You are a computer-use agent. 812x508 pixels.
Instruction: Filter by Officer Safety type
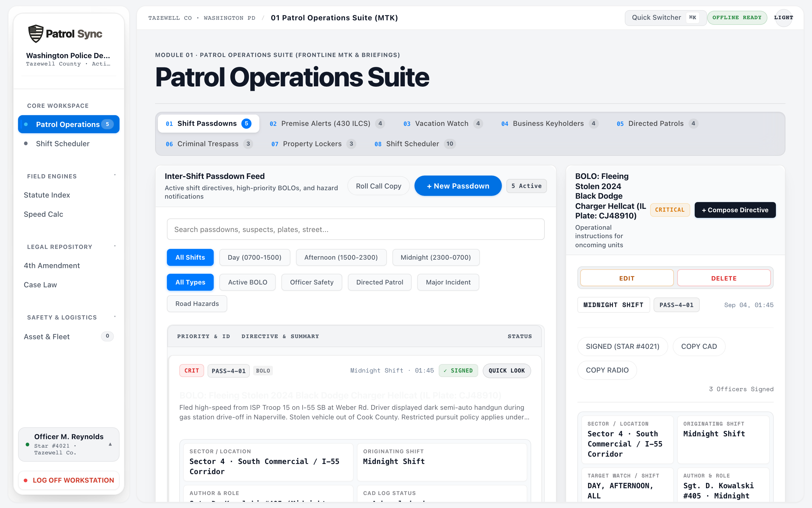(312, 282)
